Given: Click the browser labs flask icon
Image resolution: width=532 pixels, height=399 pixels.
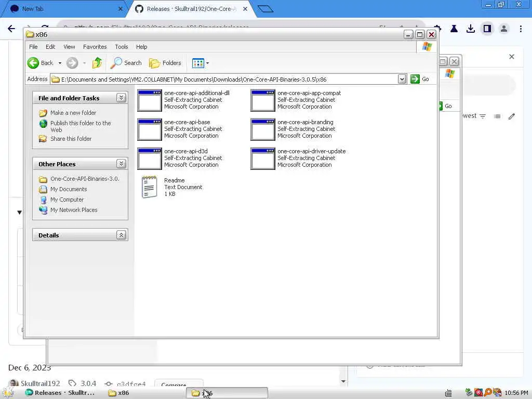Looking at the screenshot, I should (454, 29).
